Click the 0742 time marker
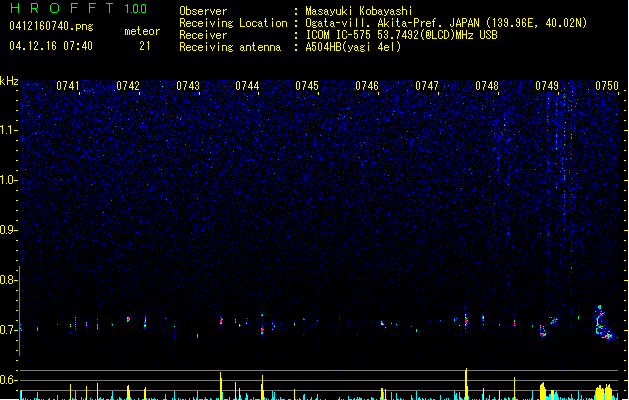The width and height of the screenshot is (629, 400). pos(128,86)
